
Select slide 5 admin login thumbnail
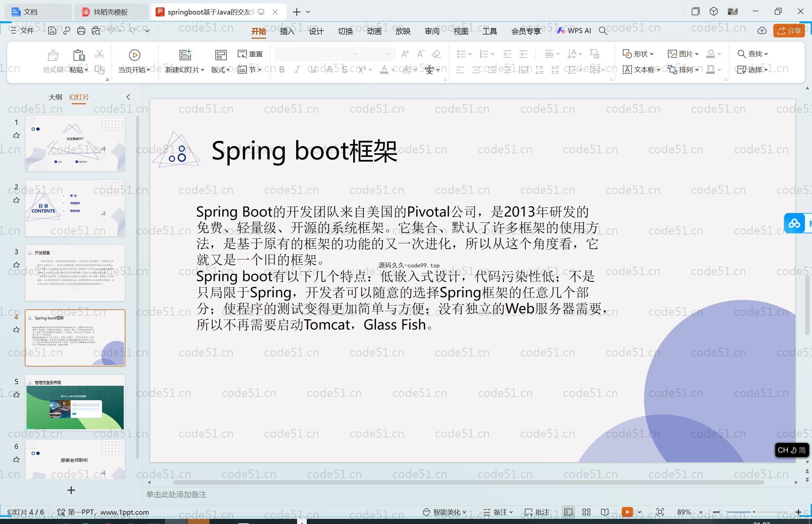coord(75,403)
